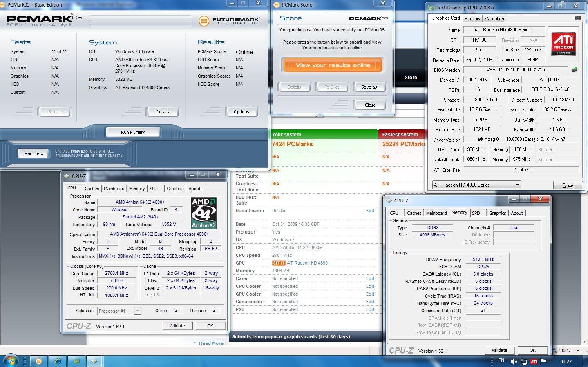Click the Futuremark logo in PCMark05
The height and width of the screenshot is (367, 588).
pyautogui.click(x=229, y=20)
